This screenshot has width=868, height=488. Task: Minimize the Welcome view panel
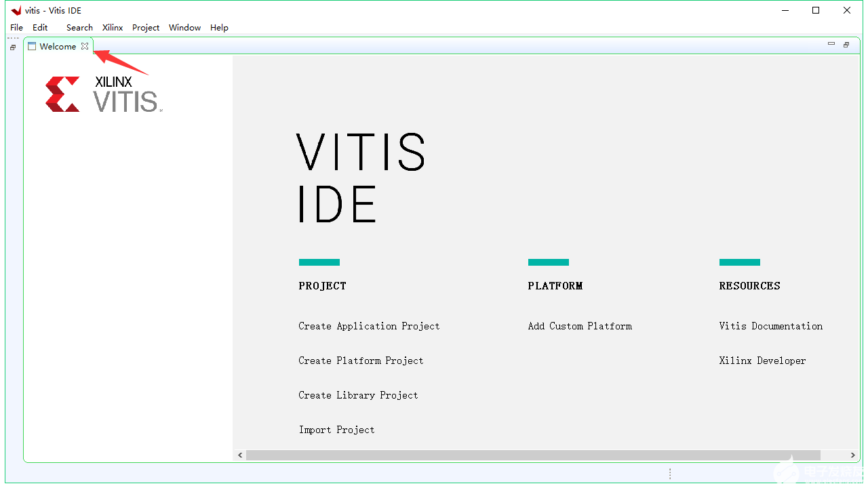(831, 44)
